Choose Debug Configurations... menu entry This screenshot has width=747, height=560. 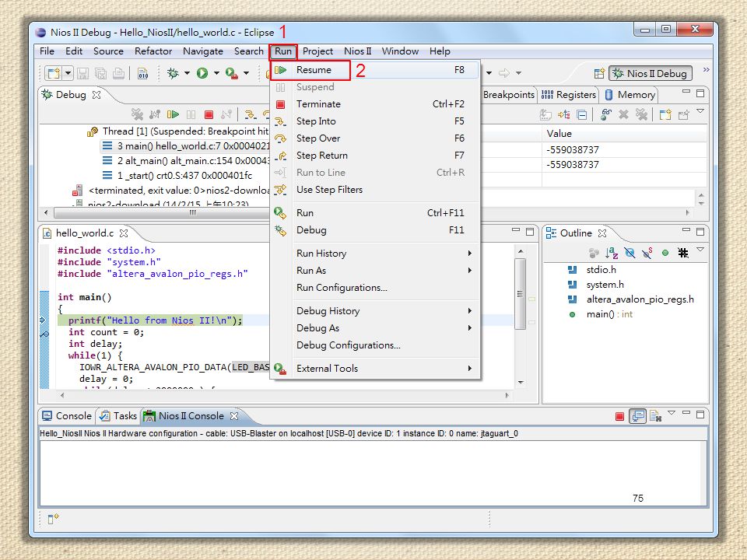coord(373,345)
